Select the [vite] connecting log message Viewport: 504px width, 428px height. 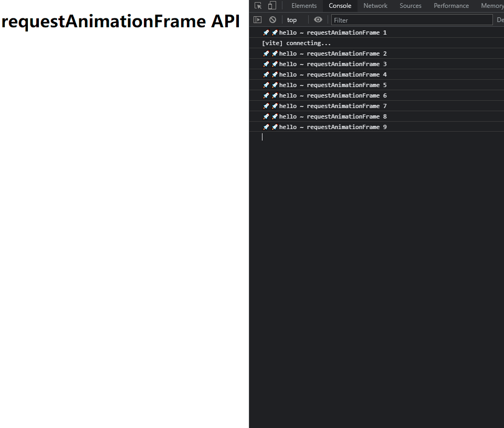click(295, 43)
